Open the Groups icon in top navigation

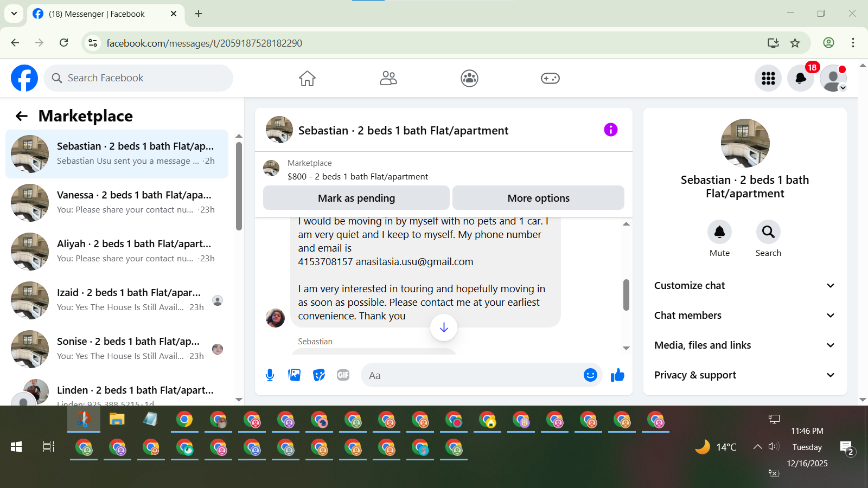click(469, 79)
